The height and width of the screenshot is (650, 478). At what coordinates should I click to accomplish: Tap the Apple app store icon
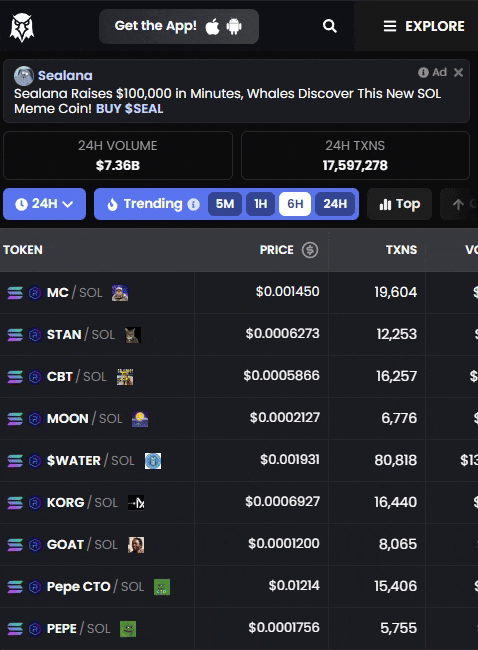212,27
